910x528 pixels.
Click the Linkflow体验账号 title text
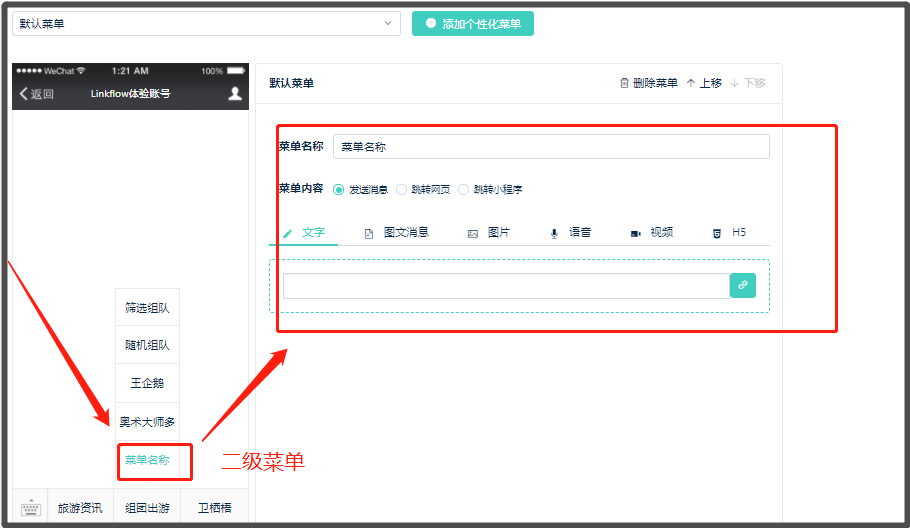tap(131, 93)
